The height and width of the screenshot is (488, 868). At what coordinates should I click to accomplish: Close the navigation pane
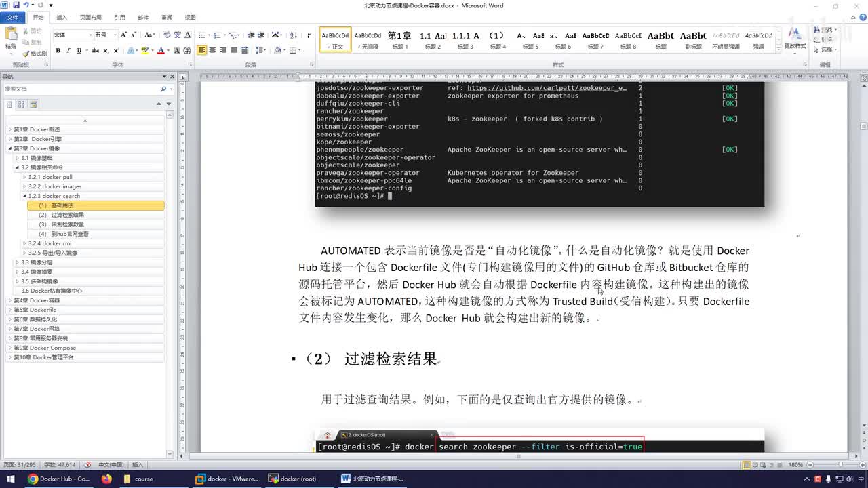click(x=172, y=77)
